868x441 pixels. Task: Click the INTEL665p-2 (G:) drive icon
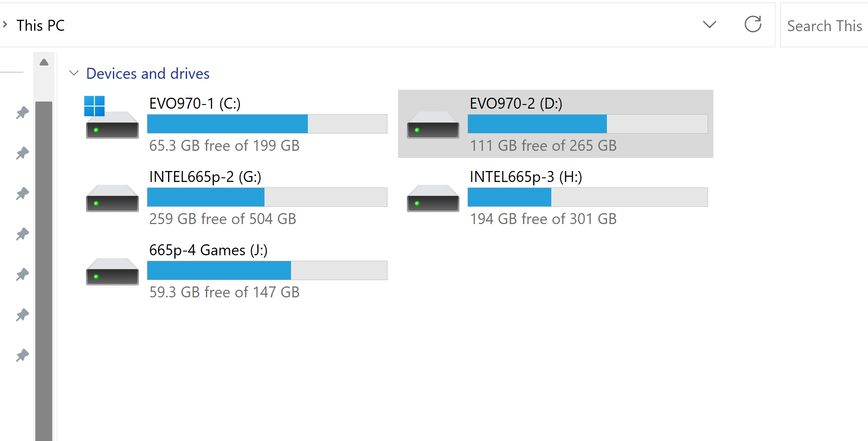click(112, 198)
